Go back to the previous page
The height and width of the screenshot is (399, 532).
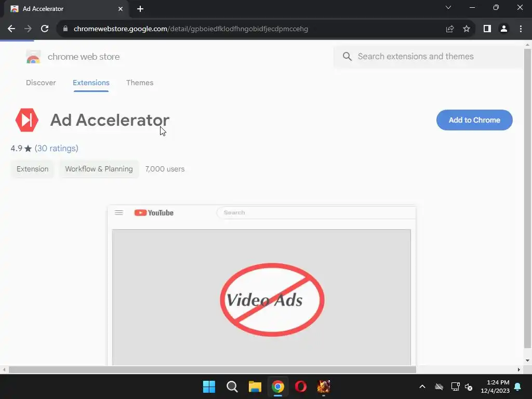click(x=11, y=29)
